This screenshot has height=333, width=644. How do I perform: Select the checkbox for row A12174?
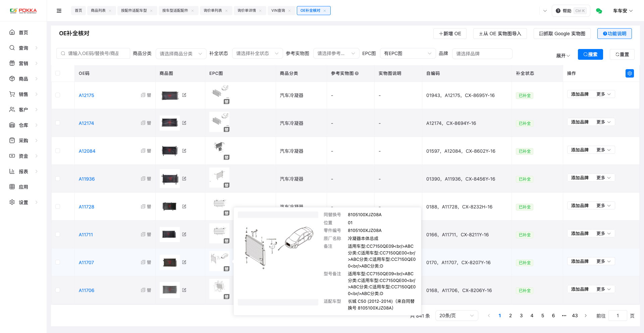(x=58, y=123)
